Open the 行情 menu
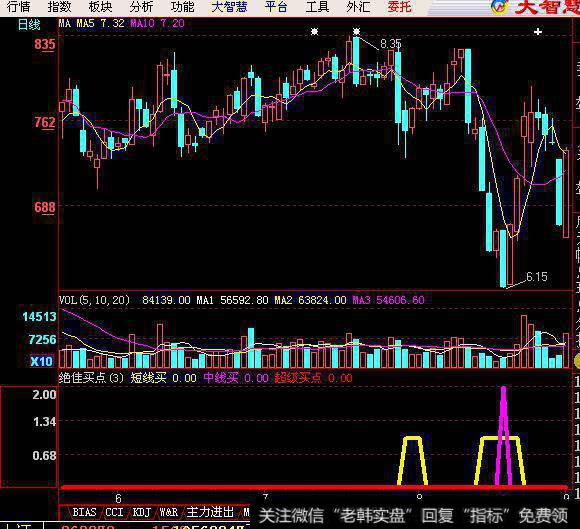This screenshot has height=529, width=580. point(18,7)
